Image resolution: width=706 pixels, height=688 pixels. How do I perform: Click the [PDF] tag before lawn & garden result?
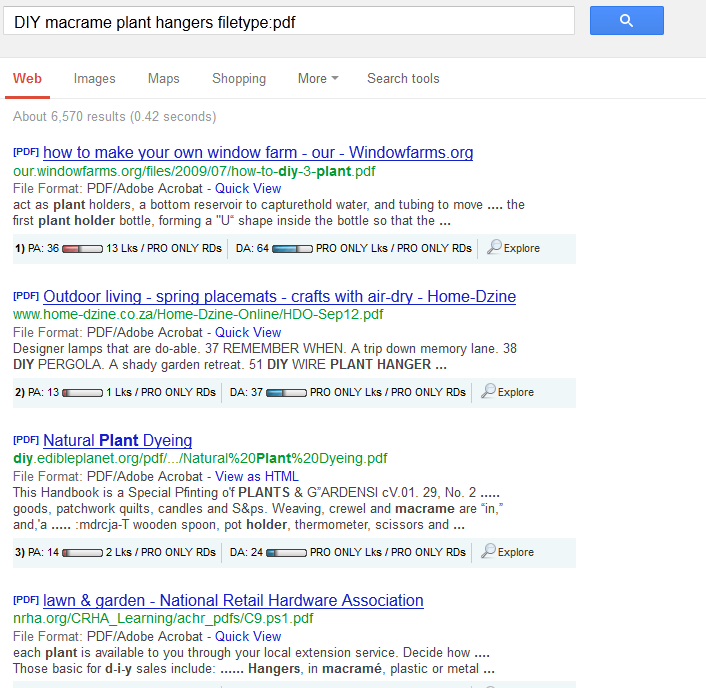[x=26, y=600]
